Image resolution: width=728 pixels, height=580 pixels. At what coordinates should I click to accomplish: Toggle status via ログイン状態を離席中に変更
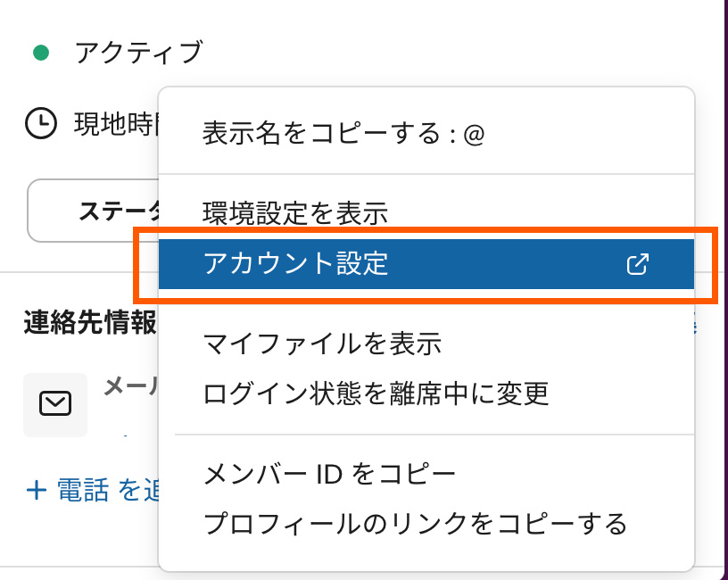(376, 393)
